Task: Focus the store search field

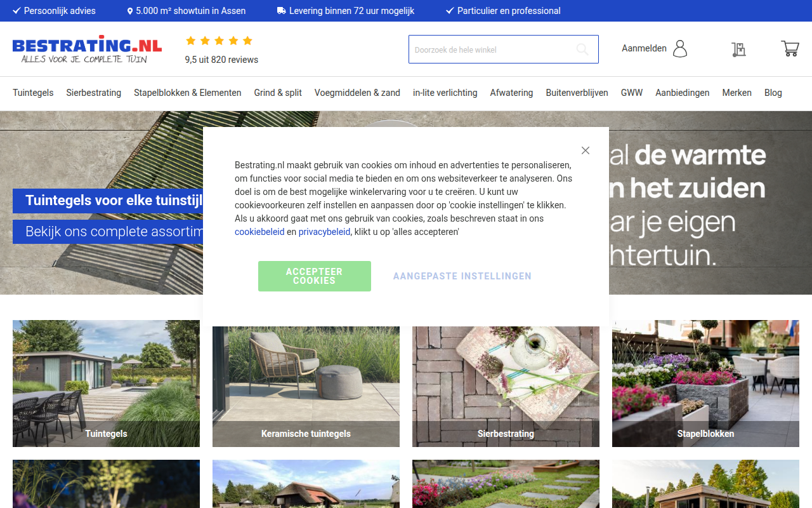Action: click(504, 50)
